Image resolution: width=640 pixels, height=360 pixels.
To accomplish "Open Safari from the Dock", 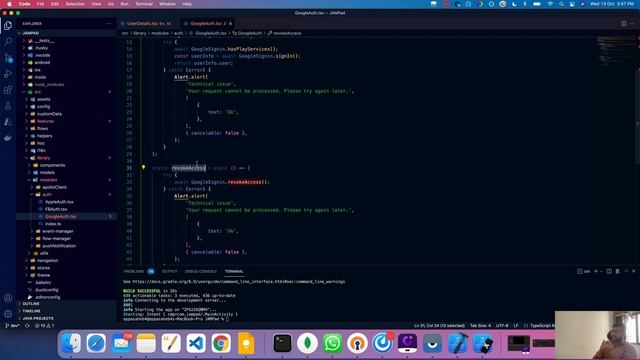I will point(96,343).
